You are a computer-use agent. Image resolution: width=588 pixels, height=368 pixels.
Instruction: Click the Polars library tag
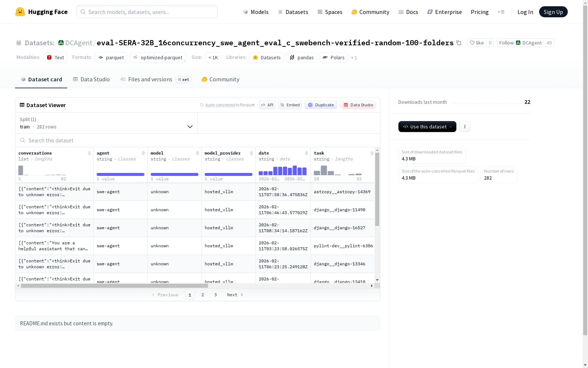click(x=334, y=57)
